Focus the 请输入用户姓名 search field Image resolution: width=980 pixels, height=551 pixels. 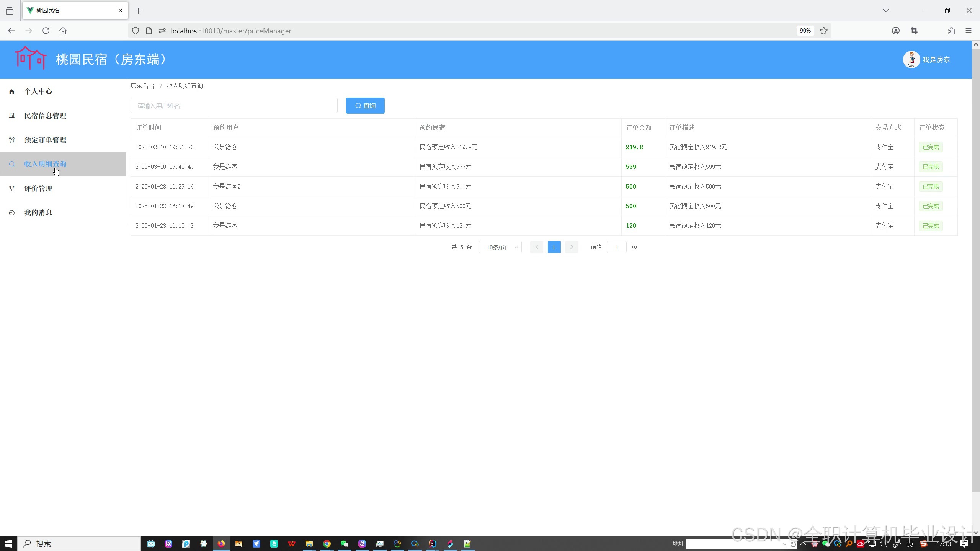click(234, 106)
